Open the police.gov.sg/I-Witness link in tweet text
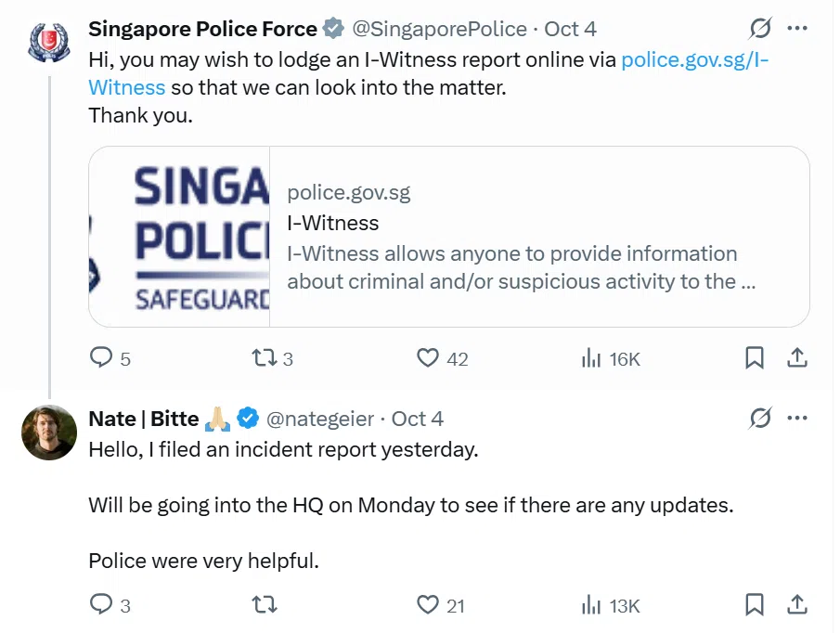840x633 pixels. 694,60
